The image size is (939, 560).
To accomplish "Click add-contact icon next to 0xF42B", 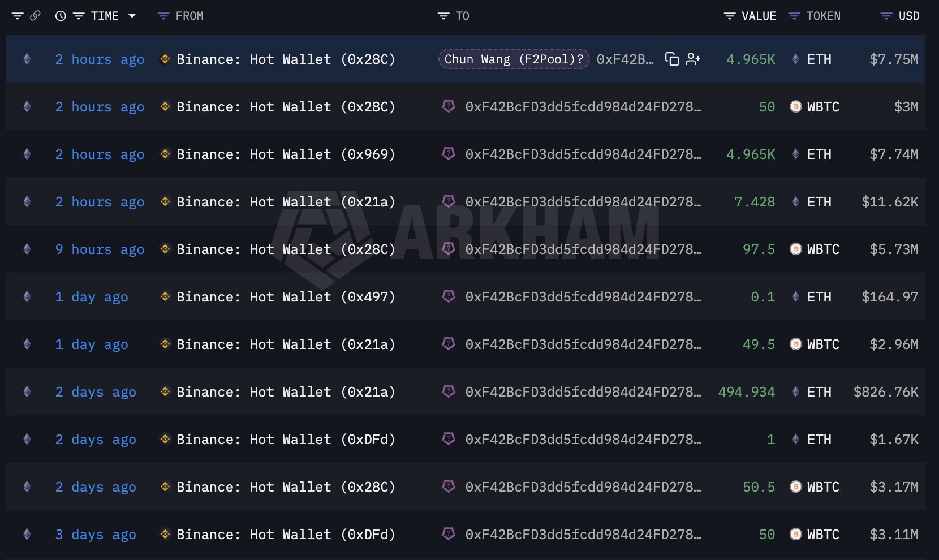I will coord(693,59).
